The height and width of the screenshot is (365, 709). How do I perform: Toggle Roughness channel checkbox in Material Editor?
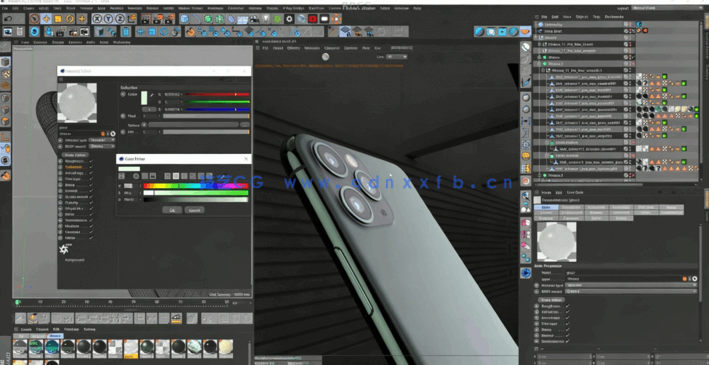(x=91, y=161)
